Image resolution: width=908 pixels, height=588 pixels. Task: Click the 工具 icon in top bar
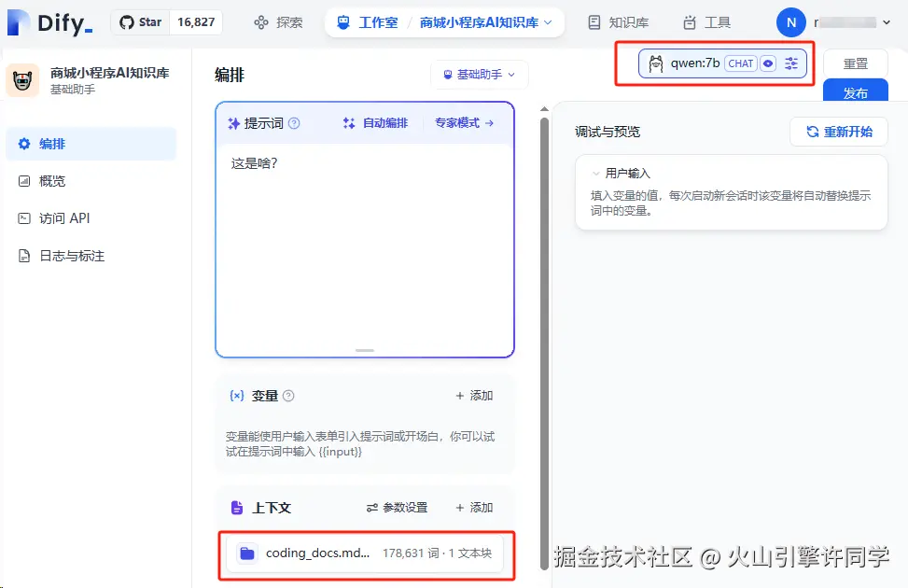point(691,21)
